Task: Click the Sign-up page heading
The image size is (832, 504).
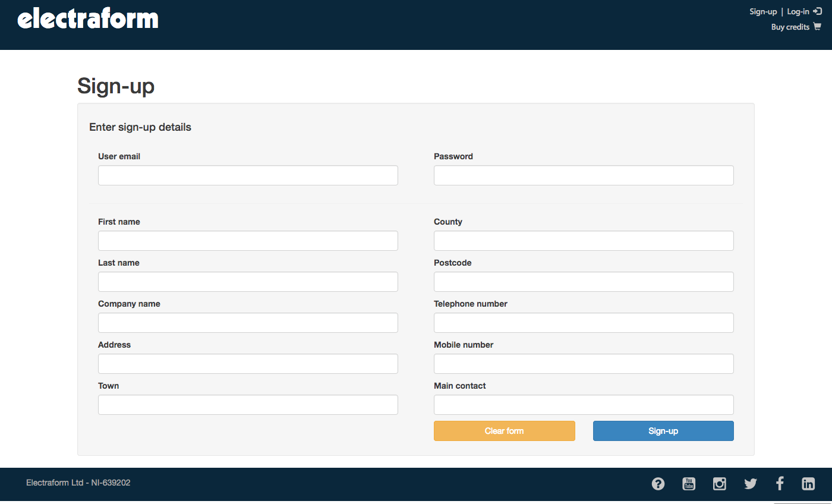Action: pyautogui.click(x=116, y=86)
